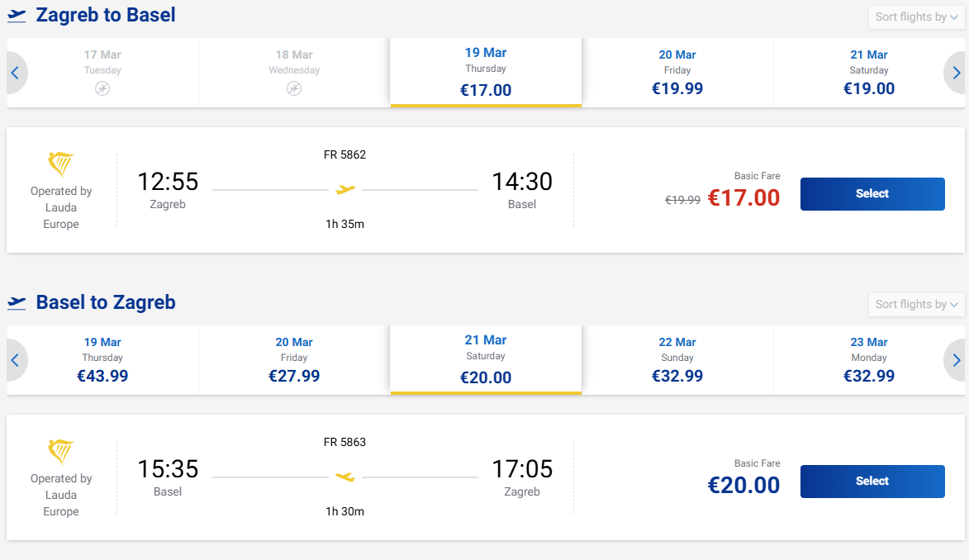Click previous dates arrow for Zagreb to Basel
The width and height of the screenshot is (969, 560).
pos(15,73)
